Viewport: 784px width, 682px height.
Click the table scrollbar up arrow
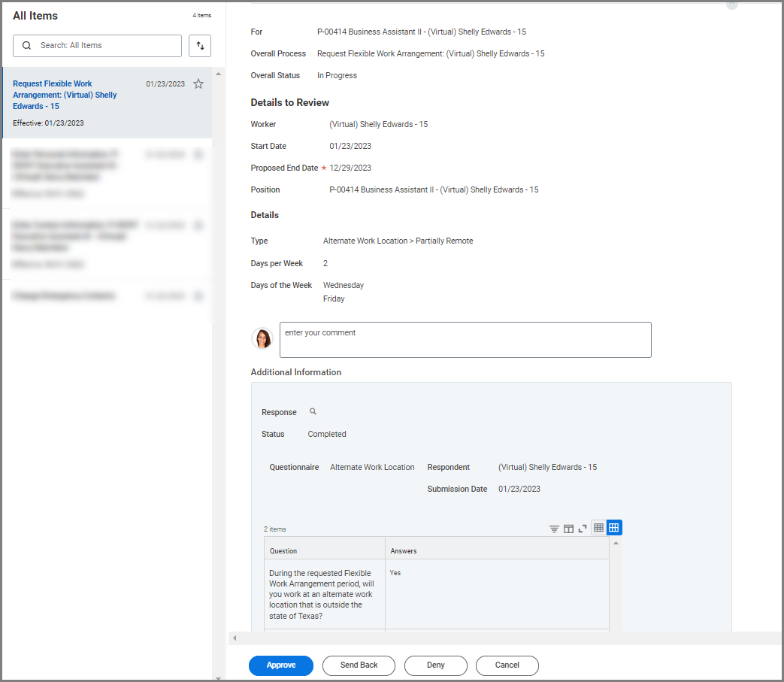click(616, 543)
